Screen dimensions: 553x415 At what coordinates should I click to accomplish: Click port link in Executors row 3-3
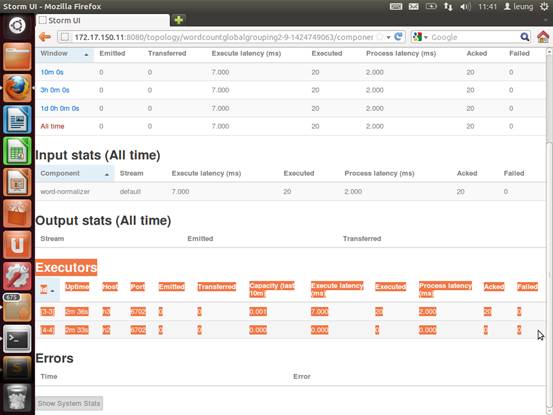coord(138,312)
